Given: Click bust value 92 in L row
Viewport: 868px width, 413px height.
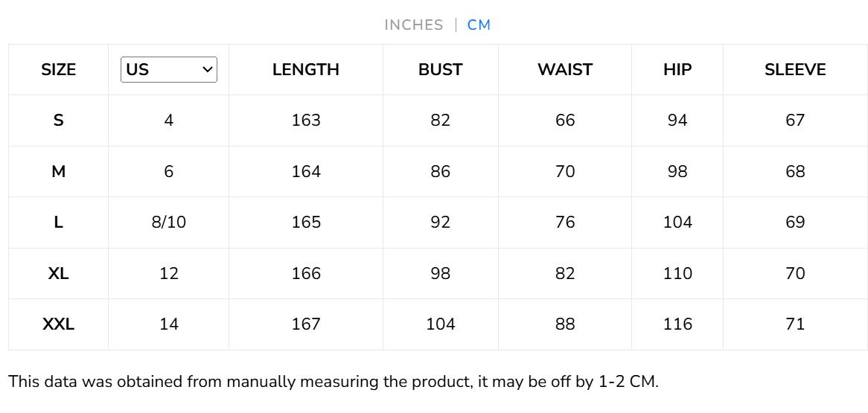Looking at the screenshot, I should point(440,222).
